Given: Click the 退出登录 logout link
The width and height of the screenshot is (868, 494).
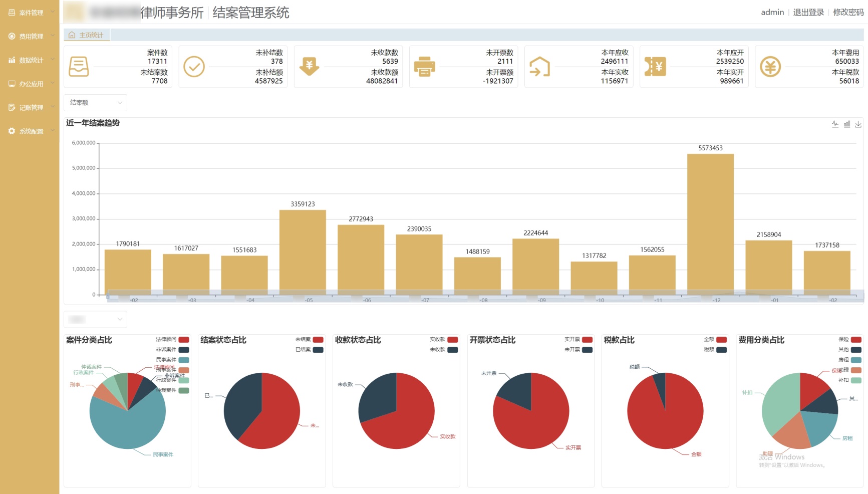Looking at the screenshot, I should pos(808,12).
